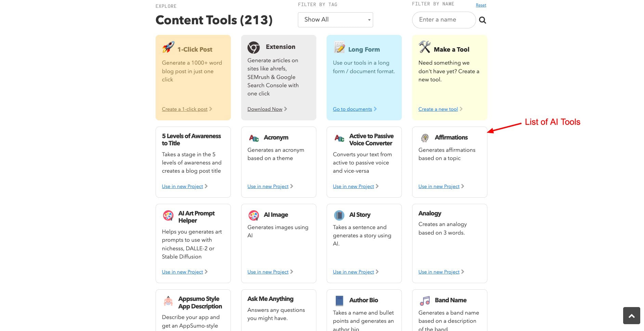Click the Band Name music notes icon

click(425, 301)
